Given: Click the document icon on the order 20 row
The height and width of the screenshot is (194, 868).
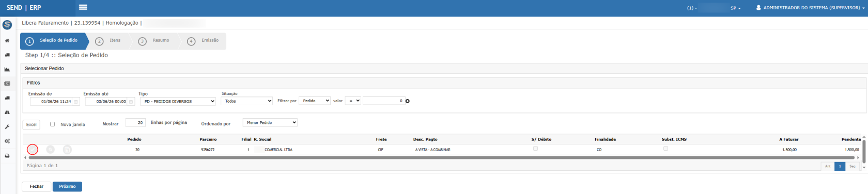Looking at the screenshot, I should point(67,150).
